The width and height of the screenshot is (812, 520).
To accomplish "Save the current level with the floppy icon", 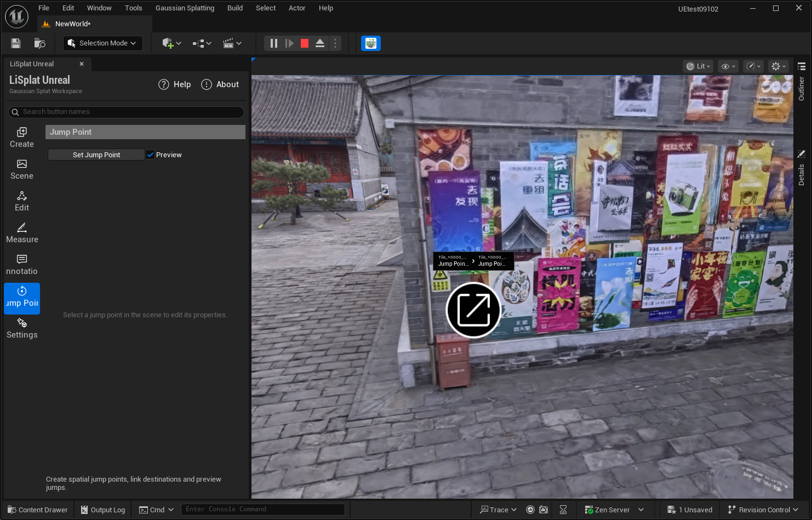I will (x=16, y=43).
